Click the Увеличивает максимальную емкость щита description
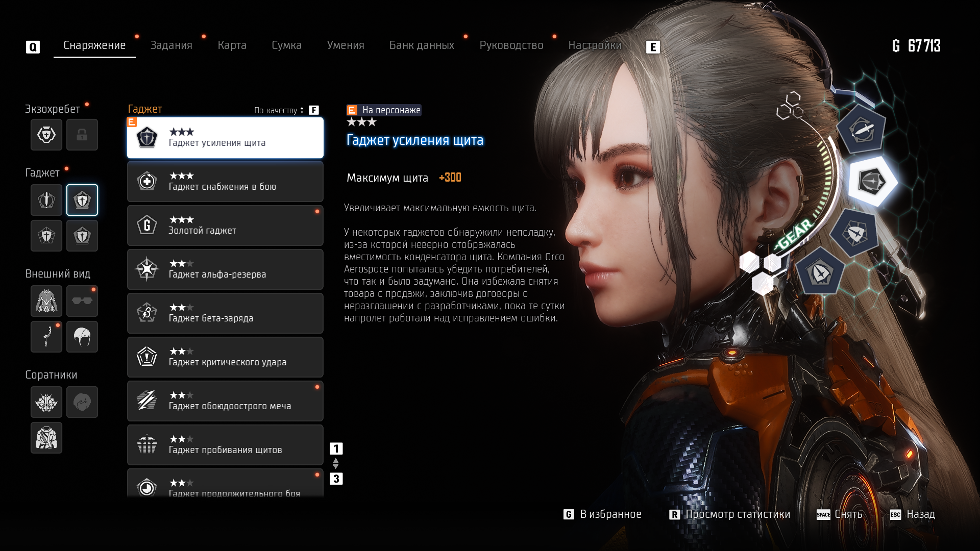Viewport: 980px width, 551px height. coord(440,208)
